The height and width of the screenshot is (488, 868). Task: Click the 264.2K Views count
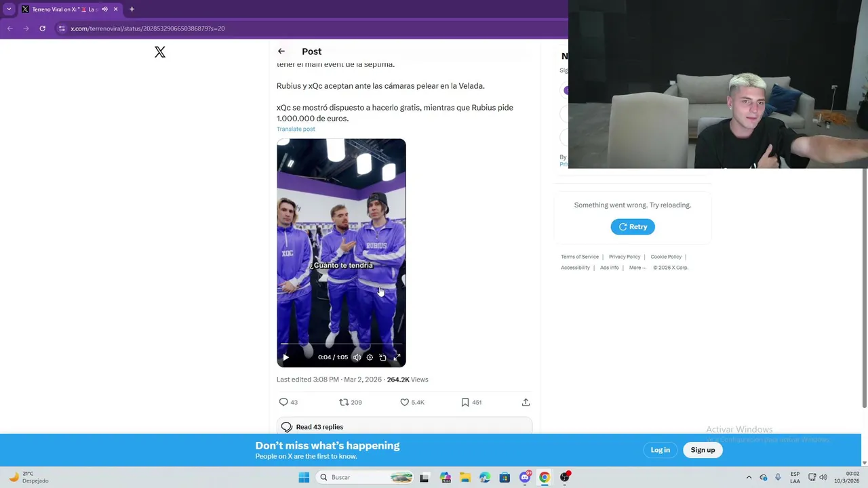pyautogui.click(x=408, y=380)
